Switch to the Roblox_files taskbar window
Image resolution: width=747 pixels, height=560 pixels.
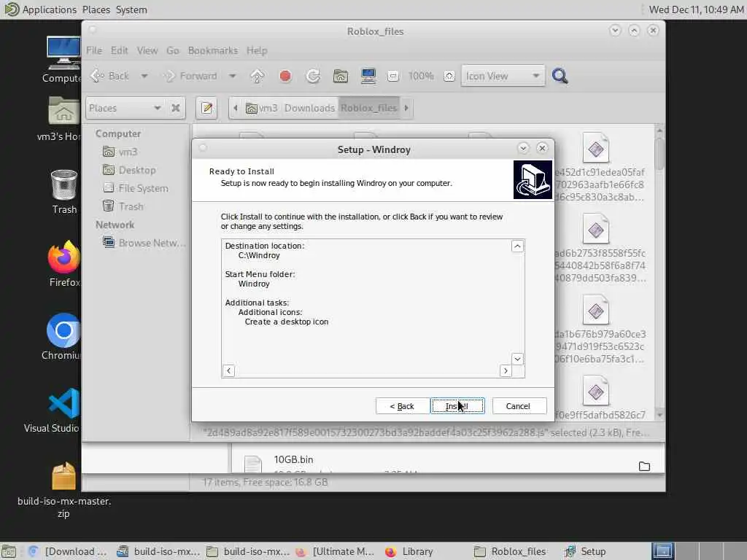(511, 551)
